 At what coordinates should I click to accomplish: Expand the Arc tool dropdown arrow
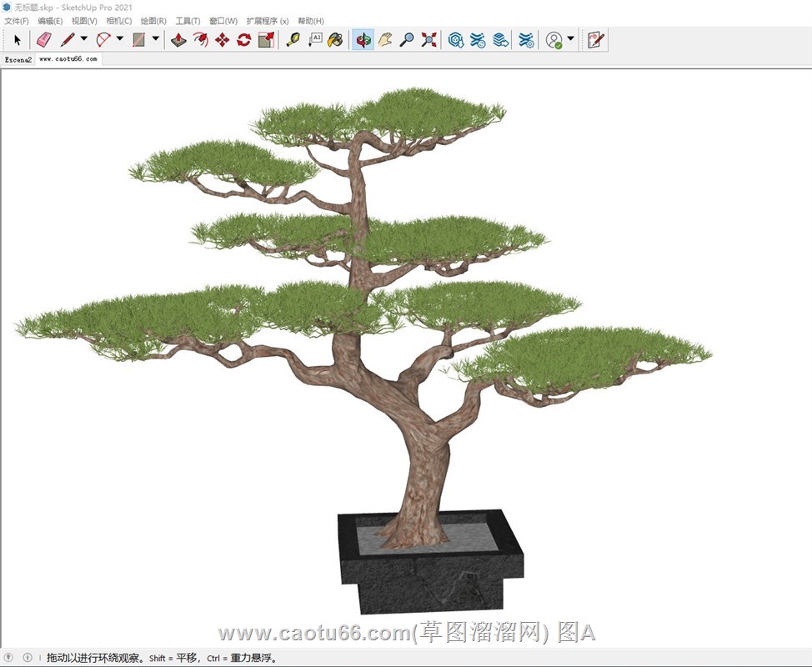point(119,38)
